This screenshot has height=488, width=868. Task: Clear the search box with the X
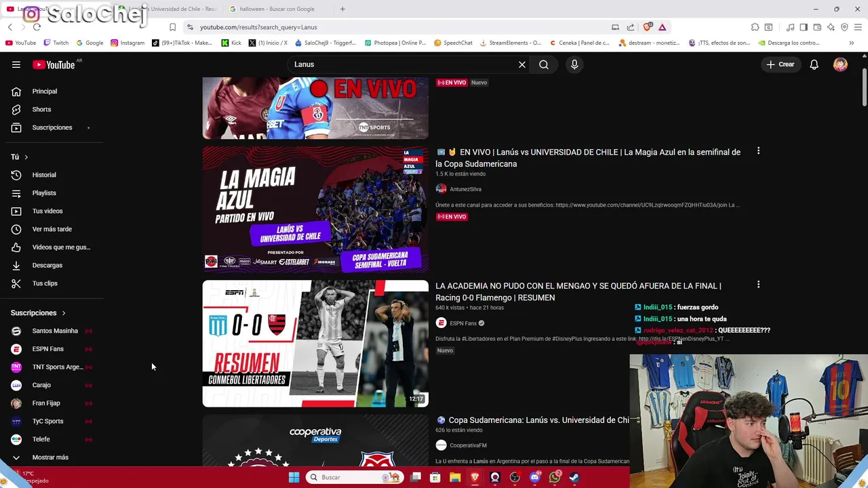[522, 64]
